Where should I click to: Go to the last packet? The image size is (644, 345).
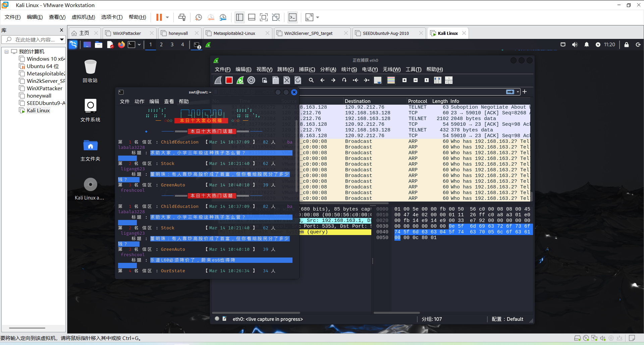pyautogui.click(x=367, y=80)
